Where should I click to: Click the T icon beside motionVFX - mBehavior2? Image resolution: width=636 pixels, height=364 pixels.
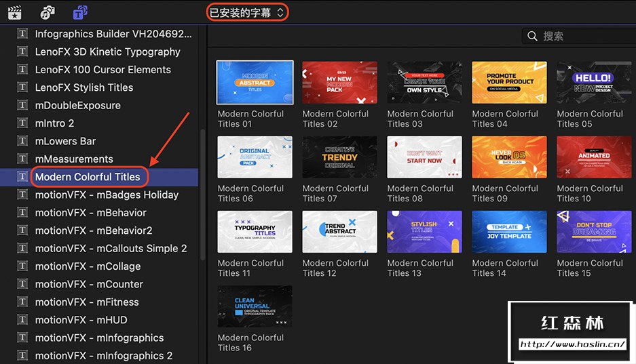pyautogui.click(x=22, y=230)
